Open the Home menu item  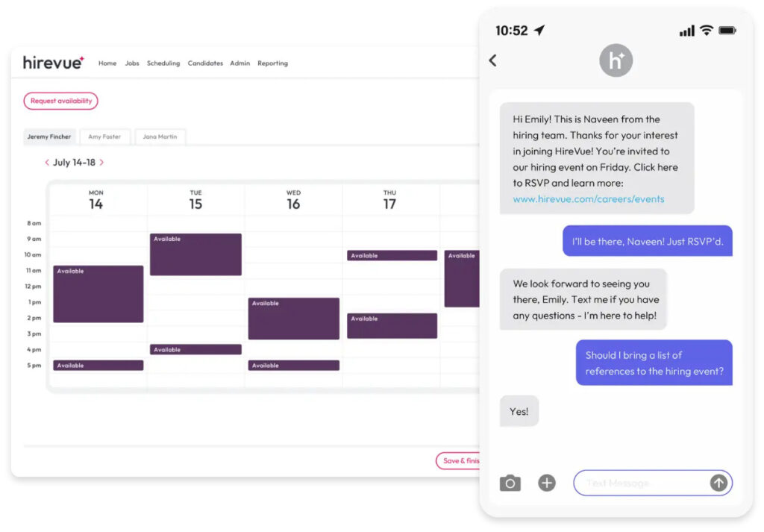pos(107,63)
